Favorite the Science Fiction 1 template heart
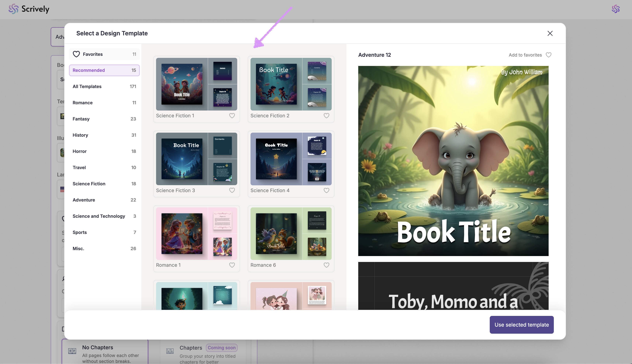 232,115
